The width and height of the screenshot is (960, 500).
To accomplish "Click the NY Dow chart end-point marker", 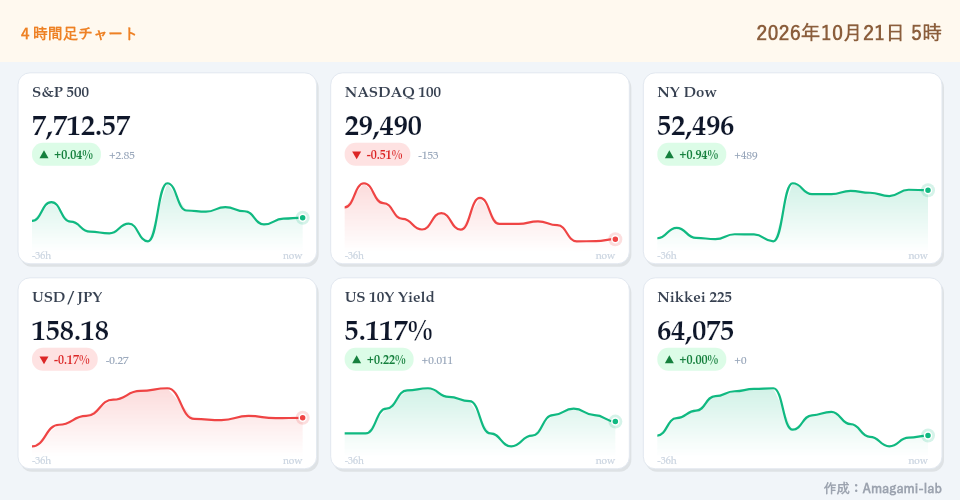I will pyautogui.click(x=928, y=190).
